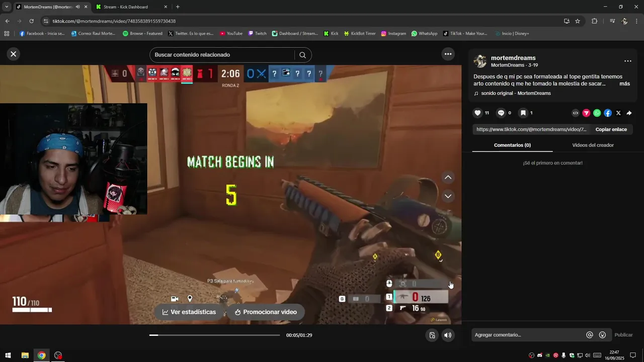This screenshot has width=644, height=362.
Task: Open the 'Dashboard / Stream...' bookmark
Action: [x=295, y=34]
